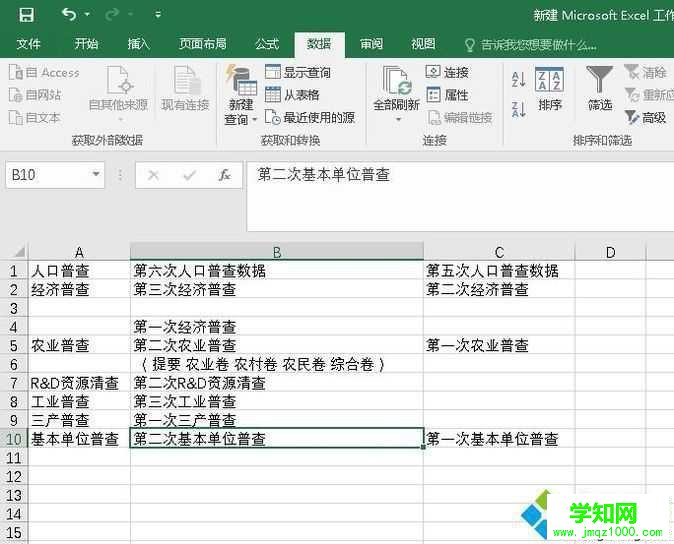
Task: Click 自 Access data import button
Action: [44, 73]
